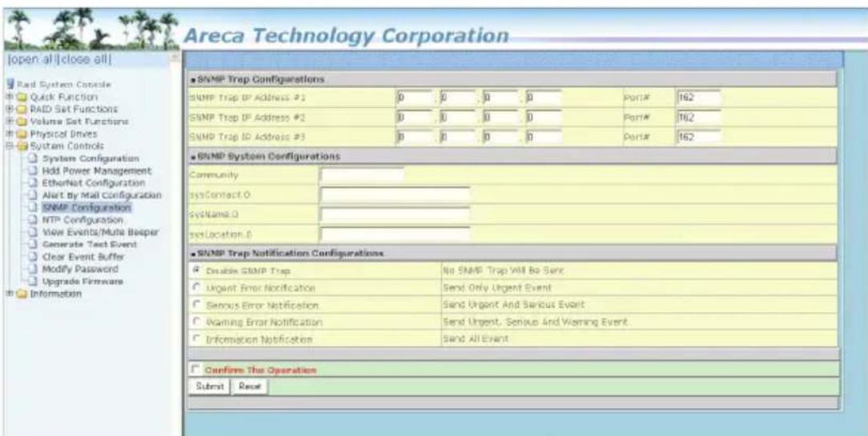Screen dimensions: 868x436
Task: Click first octet of Trap IP Address #1
Action: tap(413, 98)
